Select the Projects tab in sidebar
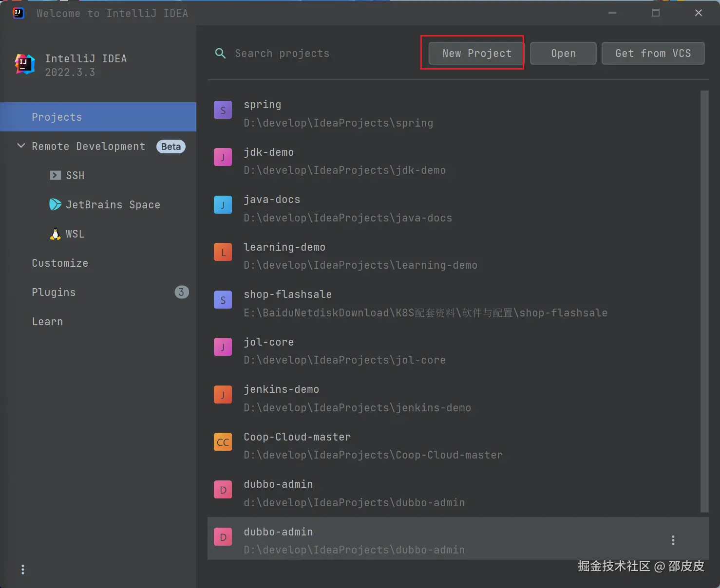 [x=98, y=117]
